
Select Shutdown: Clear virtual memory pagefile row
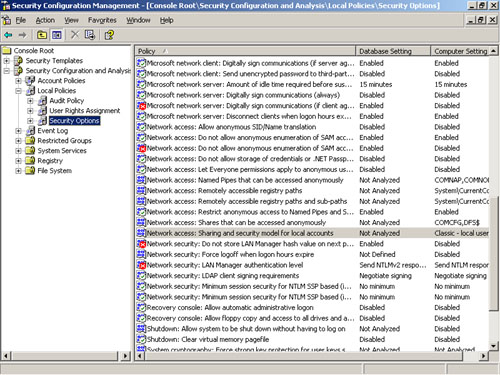pyautogui.click(x=313, y=340)
